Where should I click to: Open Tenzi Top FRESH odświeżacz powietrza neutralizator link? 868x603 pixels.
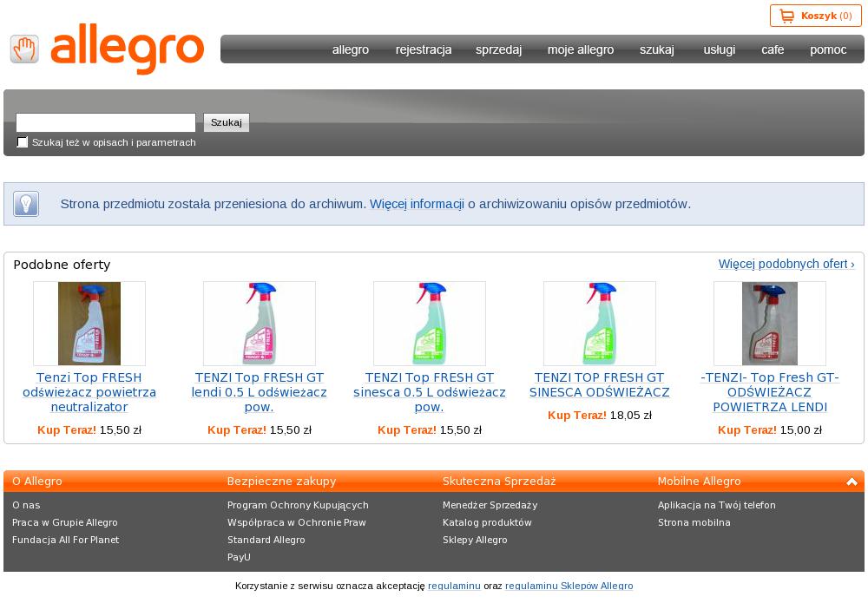89,392
